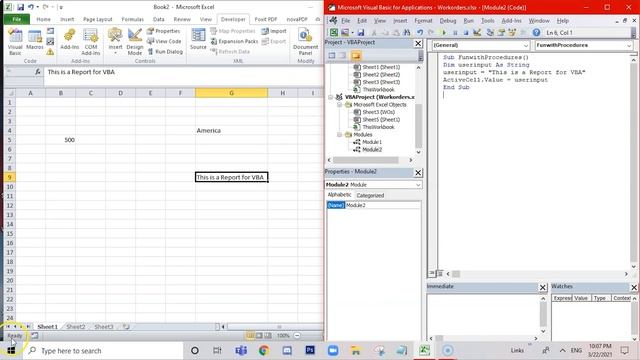Collapse VBAProject (Workorders) tree node
This screenshot has width=640, height=360.
point(331,97)
